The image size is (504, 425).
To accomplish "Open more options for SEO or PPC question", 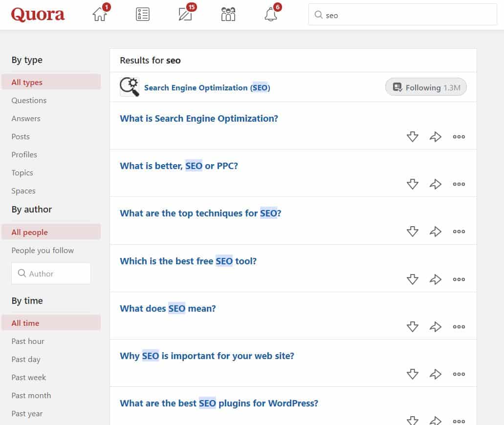I will 459,184.
